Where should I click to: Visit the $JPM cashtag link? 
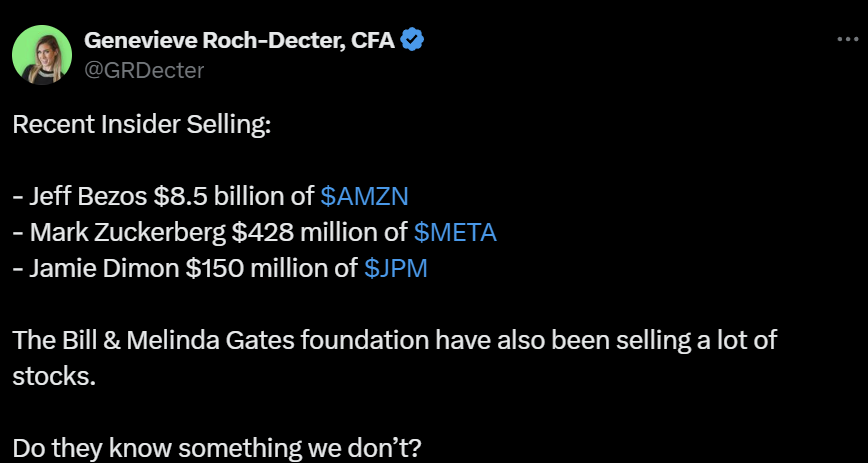point(395,269)
